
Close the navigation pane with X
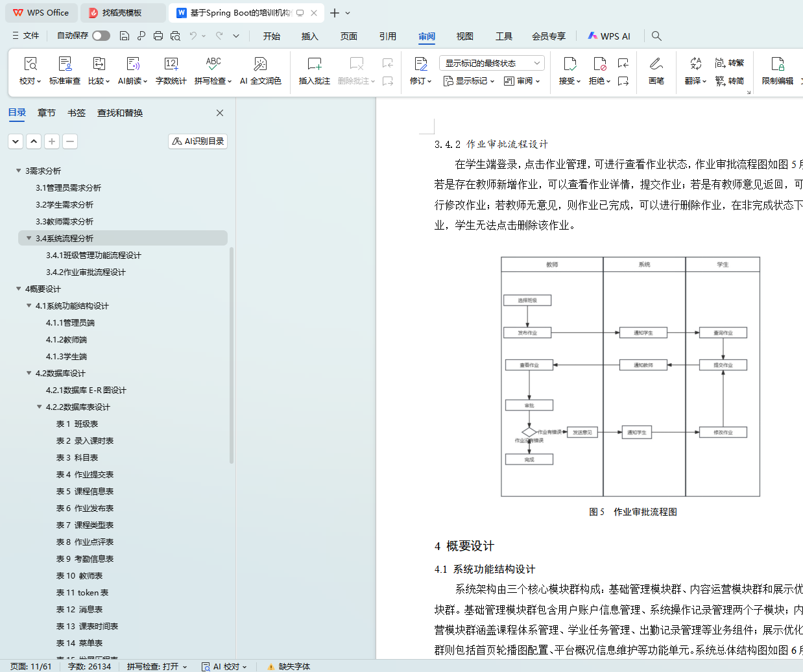click(x=220, y=113)
